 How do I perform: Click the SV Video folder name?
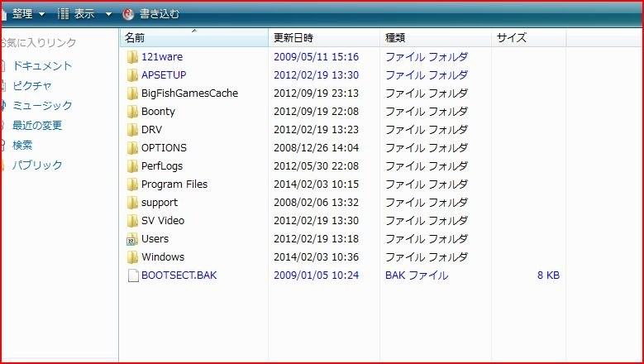pos(163,220)
